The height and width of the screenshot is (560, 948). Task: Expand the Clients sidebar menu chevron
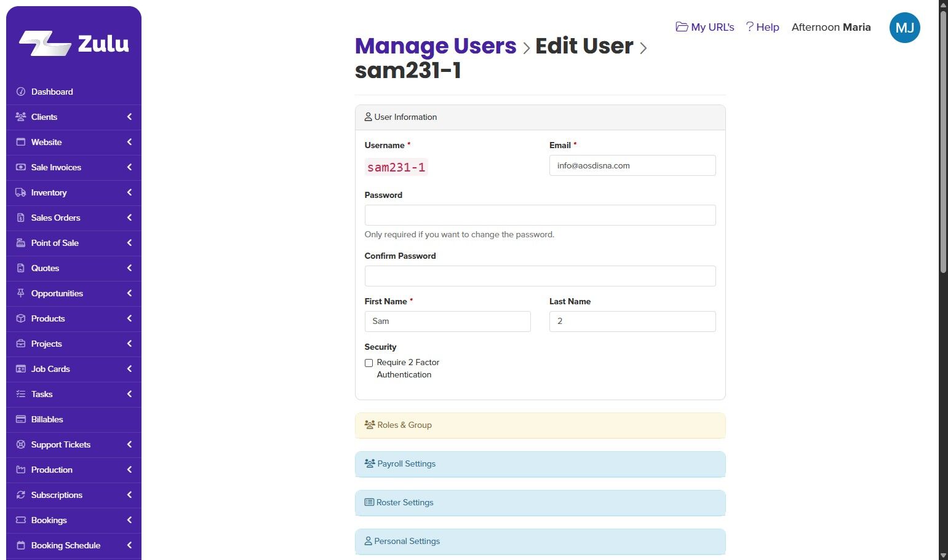(x=129, y=117)
